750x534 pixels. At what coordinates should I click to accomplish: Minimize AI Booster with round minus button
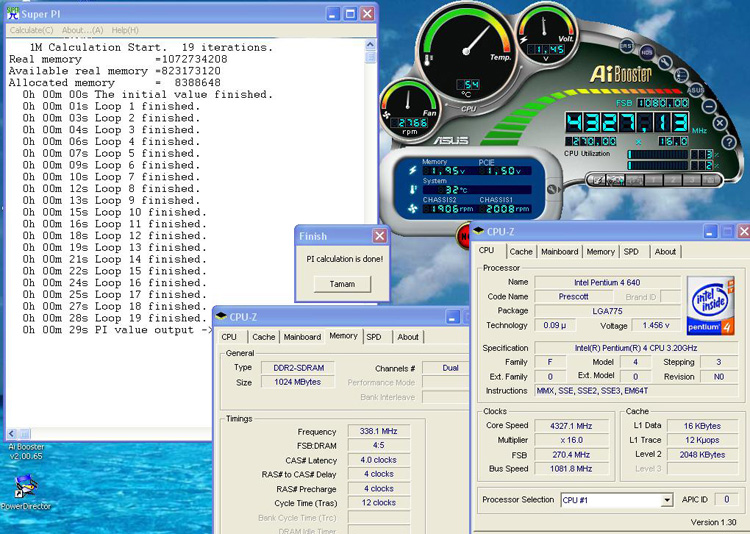[709, 106]
